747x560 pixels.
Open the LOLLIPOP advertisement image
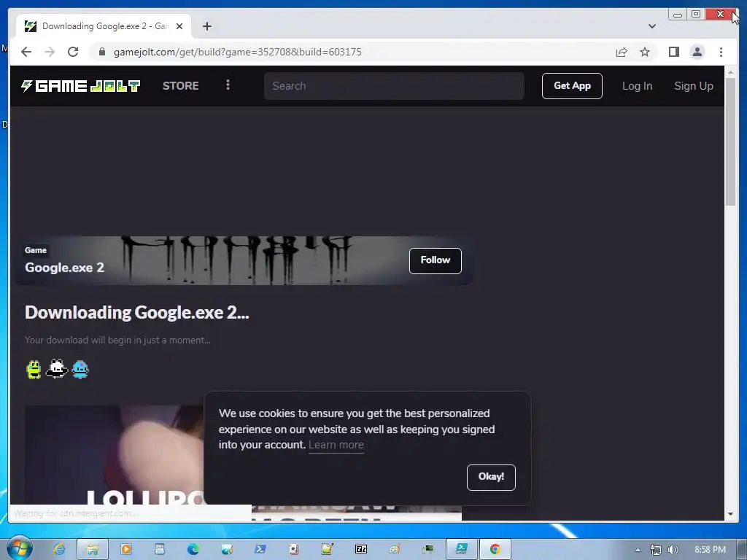[115, 456]
